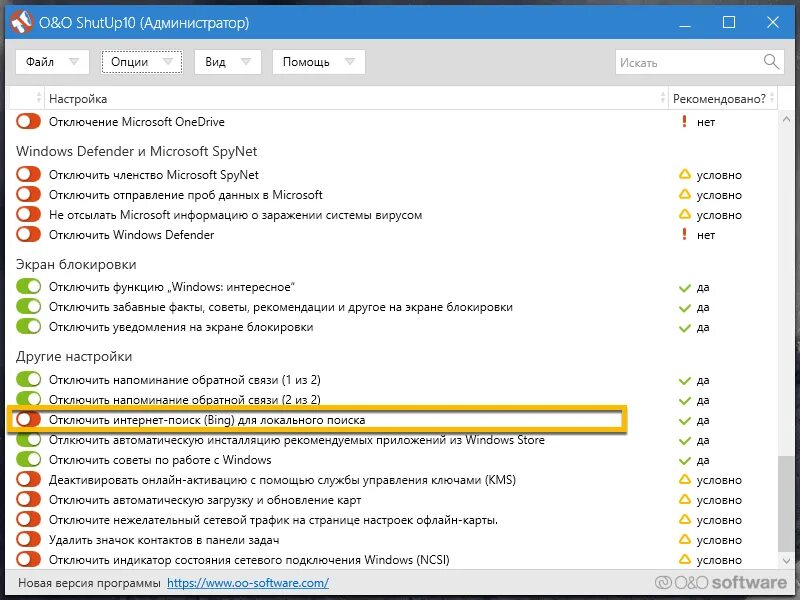800x600 pixels.
Task: Click yellow triangle for KMS activation row
Action: (684, 480)
